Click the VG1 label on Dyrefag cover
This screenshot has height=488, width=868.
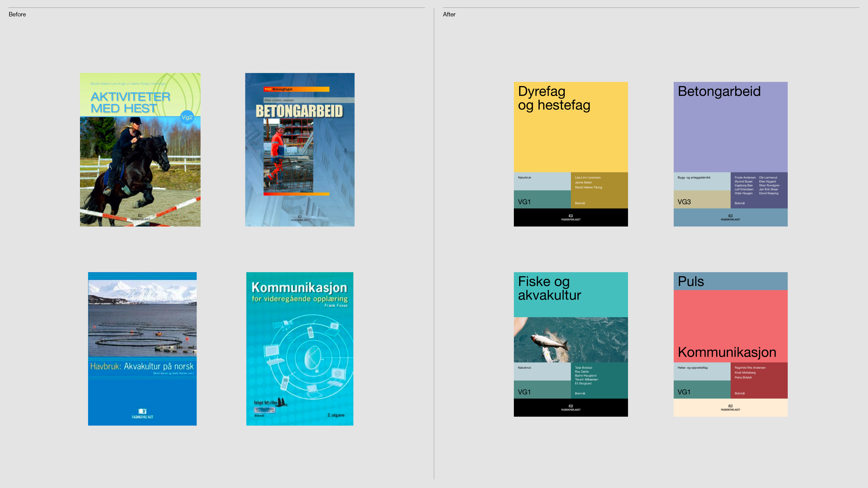(524, 202)
